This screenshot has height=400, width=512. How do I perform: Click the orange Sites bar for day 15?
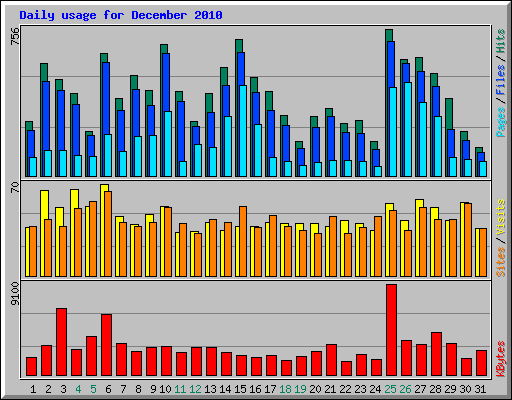[243, 241]
